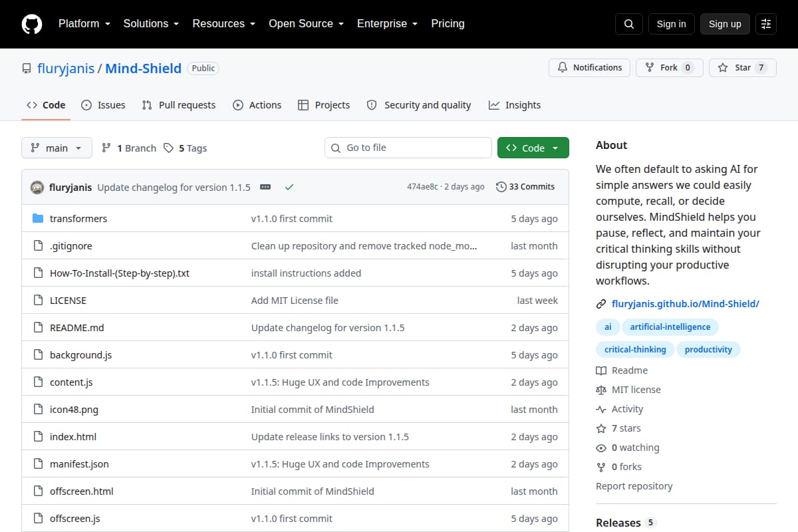Click the Report repository link

[634, 486]
